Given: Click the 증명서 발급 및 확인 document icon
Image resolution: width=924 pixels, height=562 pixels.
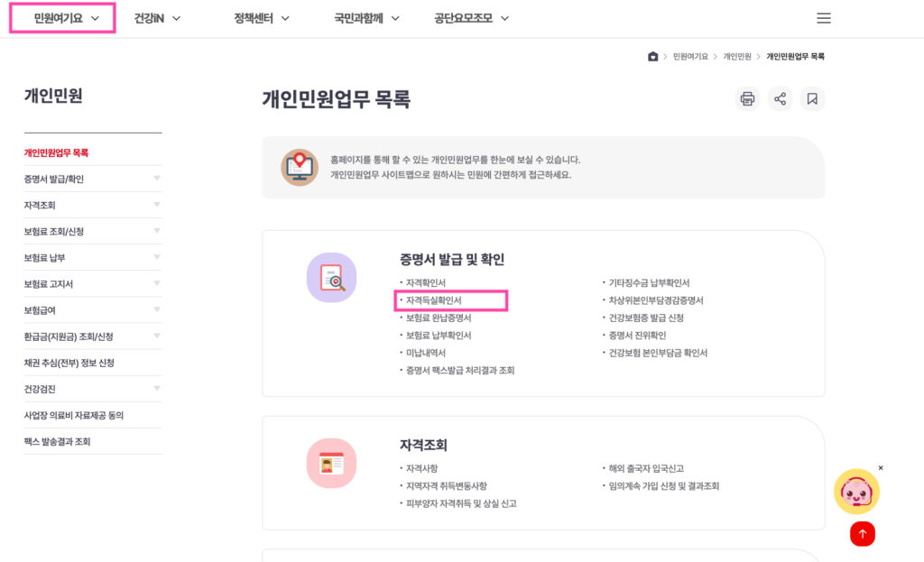Looking at the screenshot, I should coord(331,278).
